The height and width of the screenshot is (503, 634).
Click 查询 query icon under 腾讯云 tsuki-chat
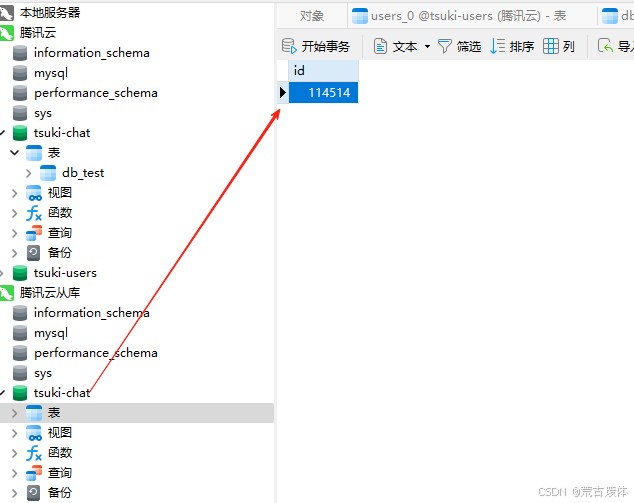[x=34, y=233]
